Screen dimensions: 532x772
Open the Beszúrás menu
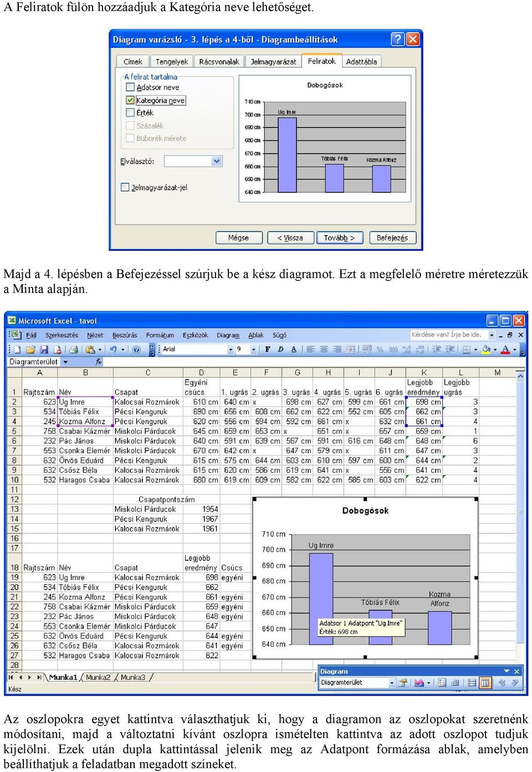pyautogui.click(x=125, y=335)
